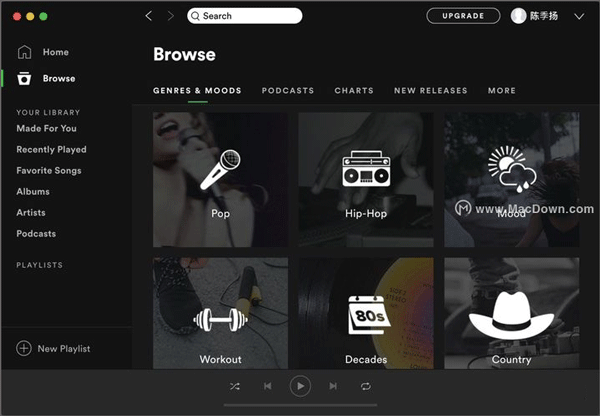Click the Search input field

250,16
